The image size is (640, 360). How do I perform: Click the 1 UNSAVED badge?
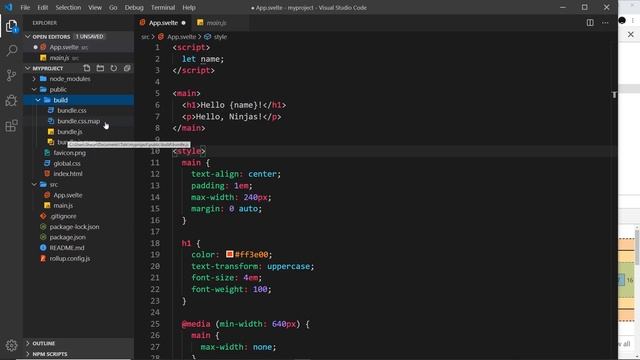[x=89, y=37]
